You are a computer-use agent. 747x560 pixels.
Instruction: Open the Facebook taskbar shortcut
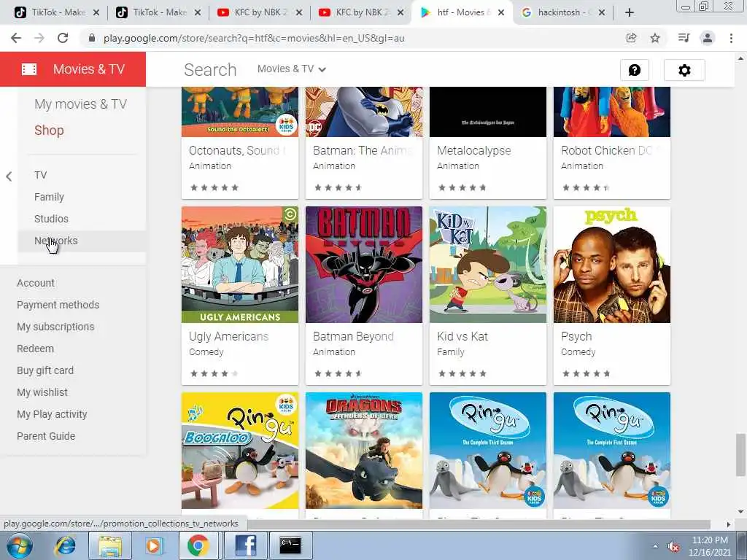tap(245, 545)
